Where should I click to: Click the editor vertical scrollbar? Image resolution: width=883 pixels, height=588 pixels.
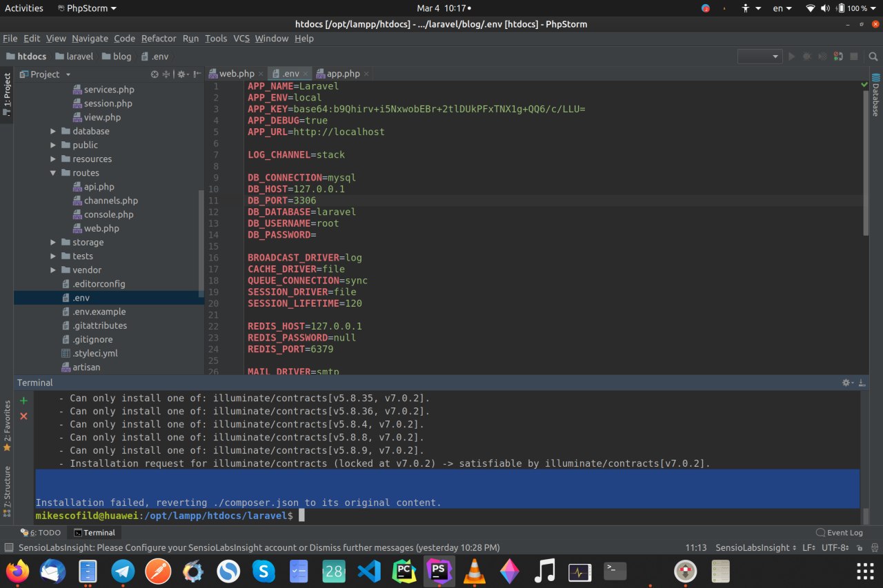(x=865, y=164)
